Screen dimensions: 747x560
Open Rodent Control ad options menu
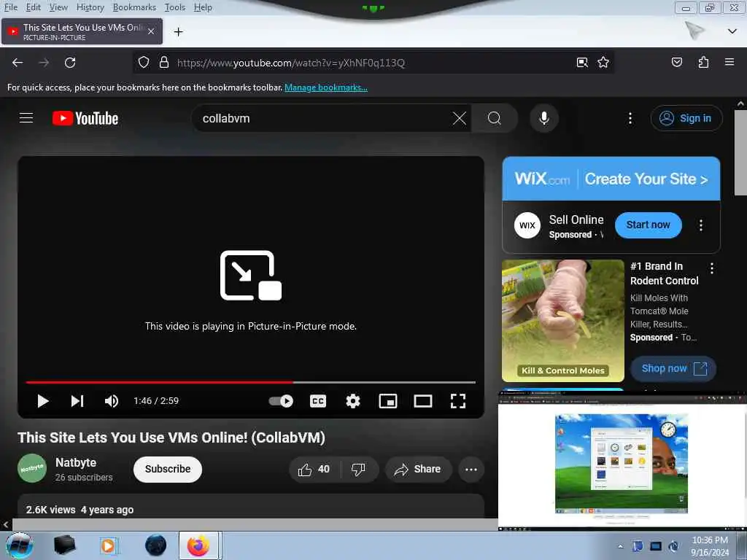(712, 268)
